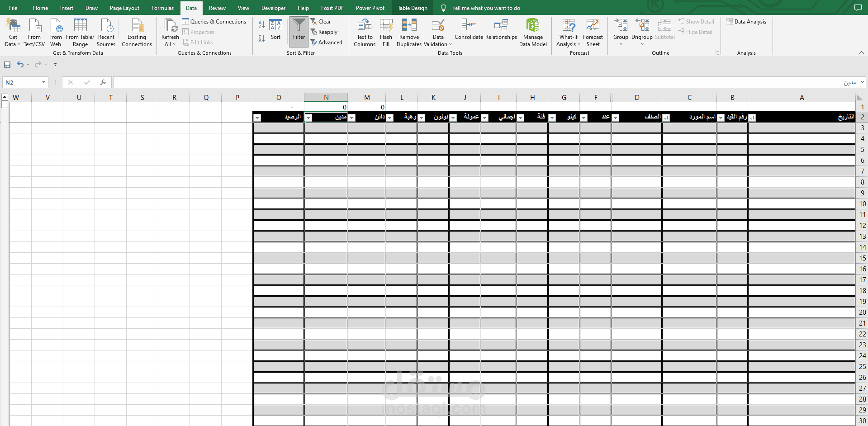Switch to the Insert tab
The width and height of the screenshot is (868, 426).
(x=66, y=8)
